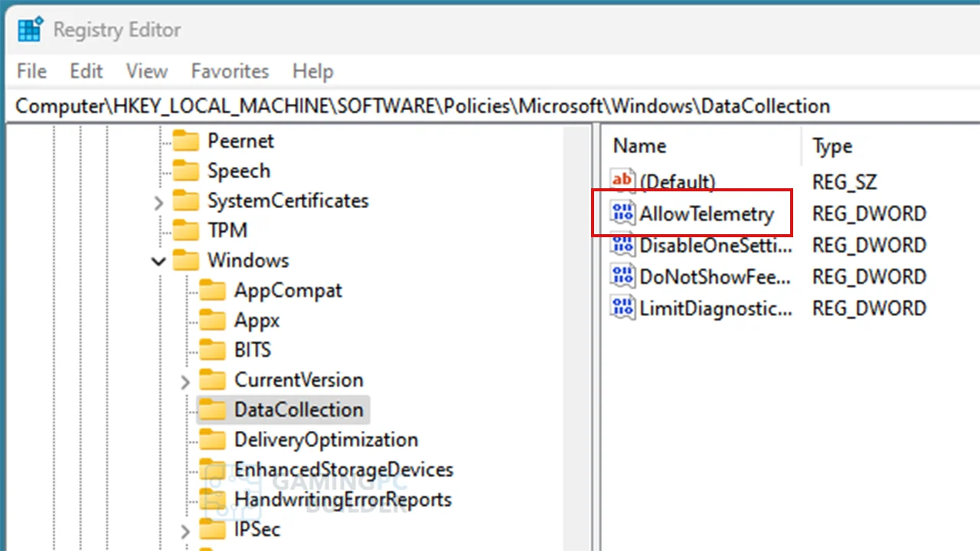The image size is (980, 551).
Task: Select the TPM key label
Action: [x=227, y=230]
